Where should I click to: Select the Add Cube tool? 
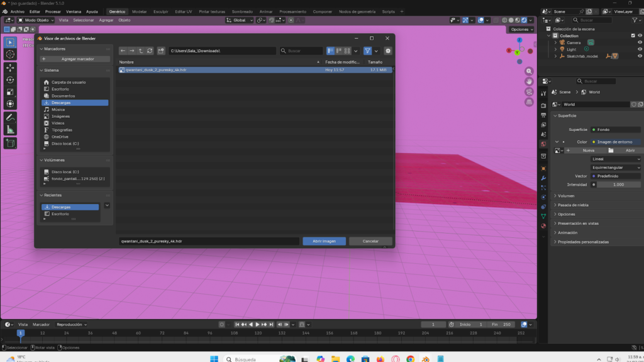tap(10, 143)
